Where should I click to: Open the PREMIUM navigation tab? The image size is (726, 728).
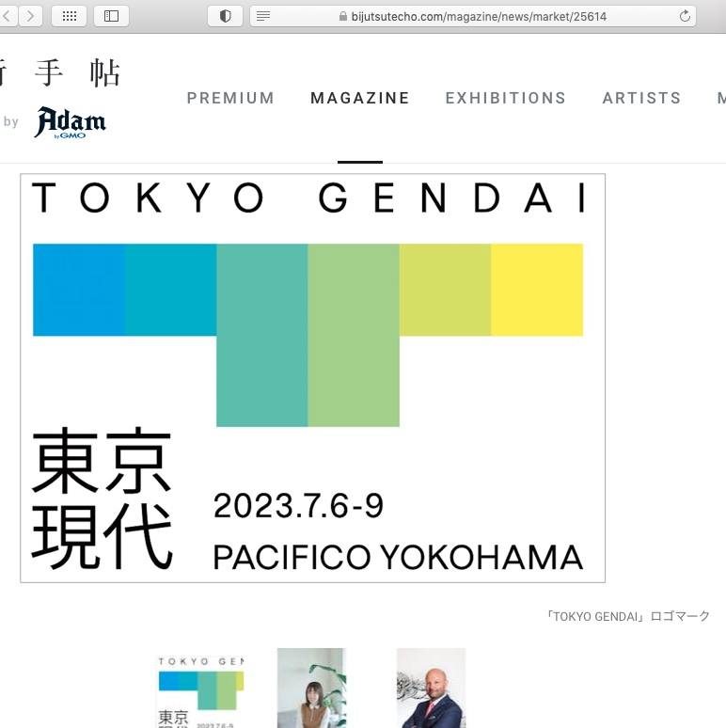(x=230, y=98)
